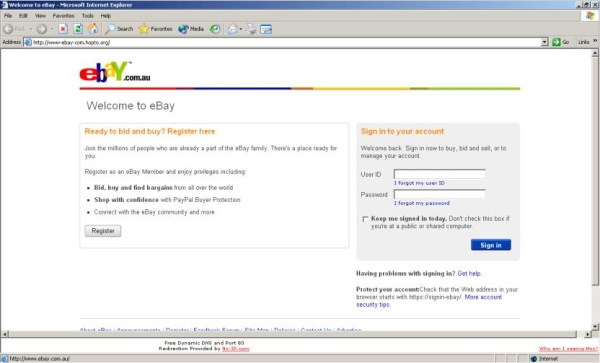Screen dimensions: 600x363
Task: Click the Print icon in toolbar
Action: pyautogui.click(x=251, y=29)
